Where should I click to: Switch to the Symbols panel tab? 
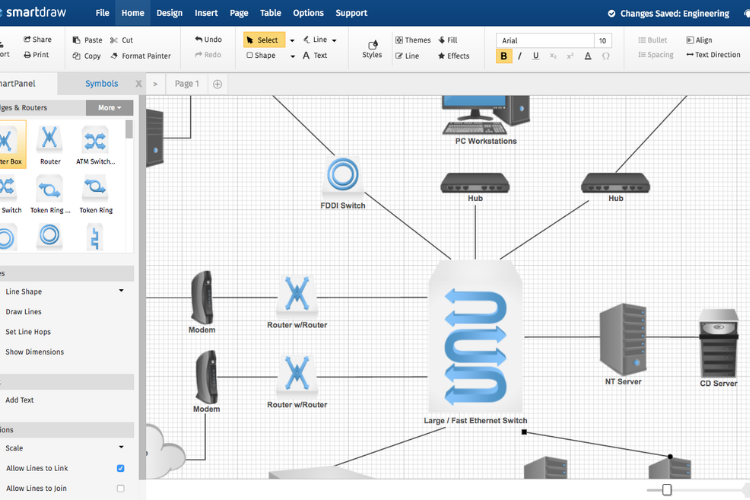[101, 84]
